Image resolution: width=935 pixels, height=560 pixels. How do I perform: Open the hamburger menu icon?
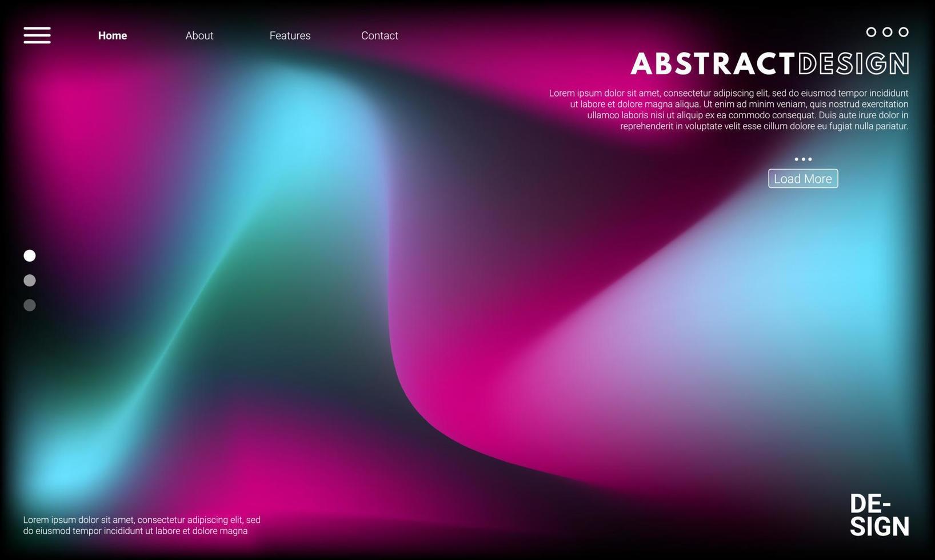pos(37,35)
